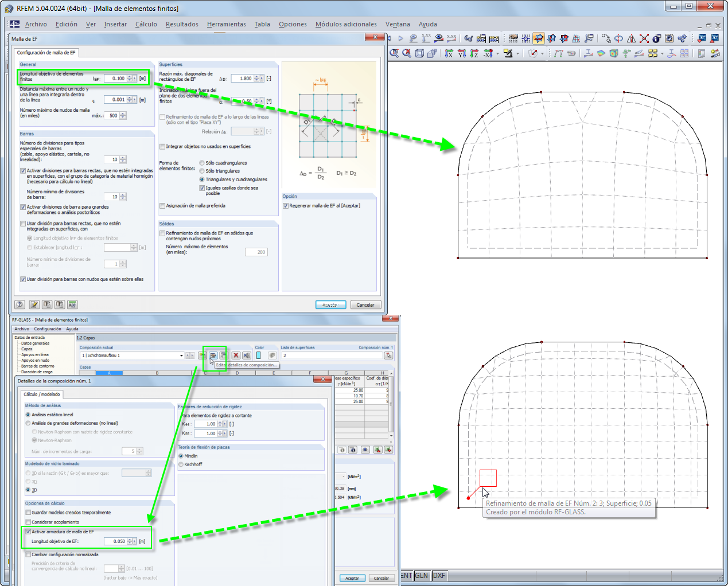
Task: Increase Longitud objetivo lFE spinner 0.100
Action: coord(130,77)
